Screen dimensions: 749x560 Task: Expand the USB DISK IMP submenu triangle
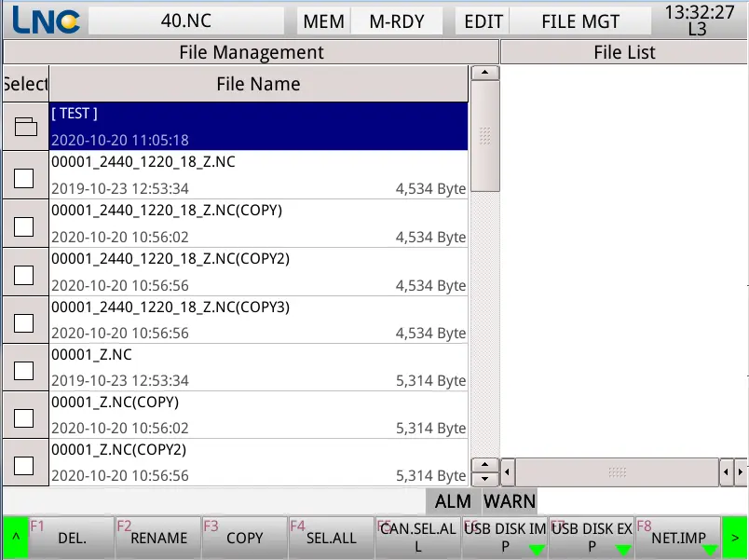[x=538, y=550]
